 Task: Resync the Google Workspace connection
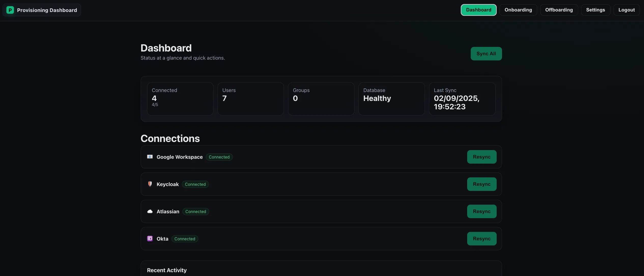(482, 157)
